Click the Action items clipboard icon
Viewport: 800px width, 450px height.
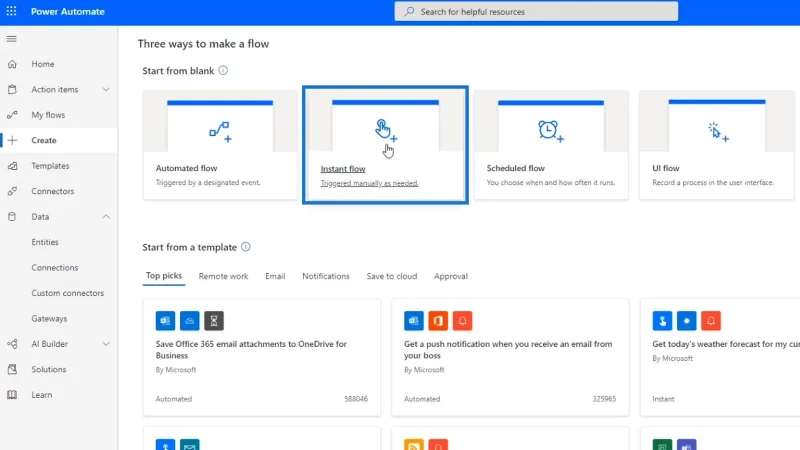[x=12, y=89]
